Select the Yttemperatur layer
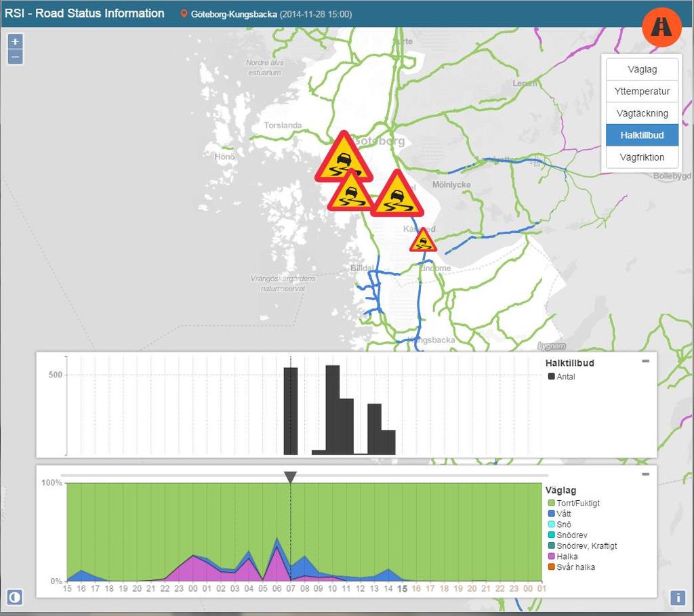Image resolution: width=694 pixels, height=616 pixels. [x=642, y=91]
